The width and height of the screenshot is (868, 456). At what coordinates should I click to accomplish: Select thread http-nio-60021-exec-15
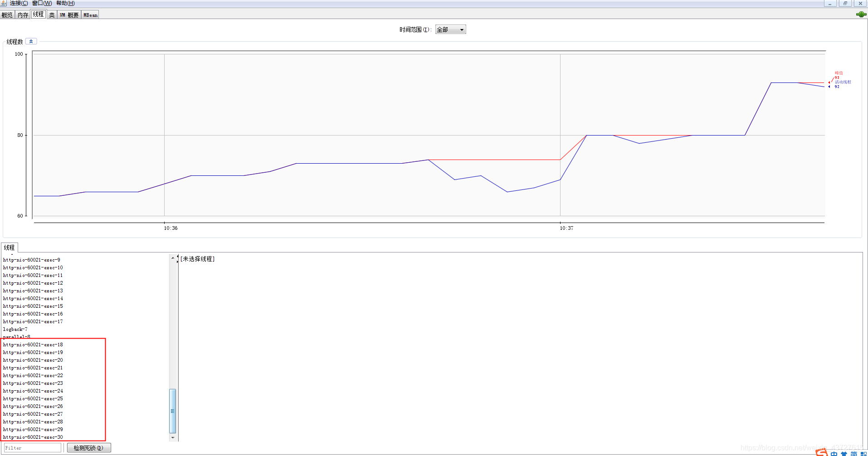click(x=33, y=306)
